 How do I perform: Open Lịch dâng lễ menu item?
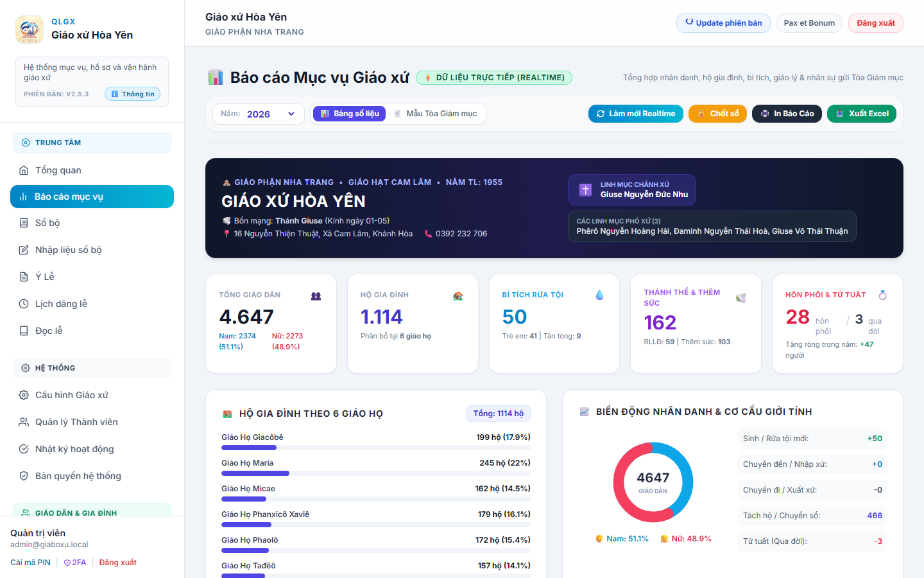pos(92,304)
